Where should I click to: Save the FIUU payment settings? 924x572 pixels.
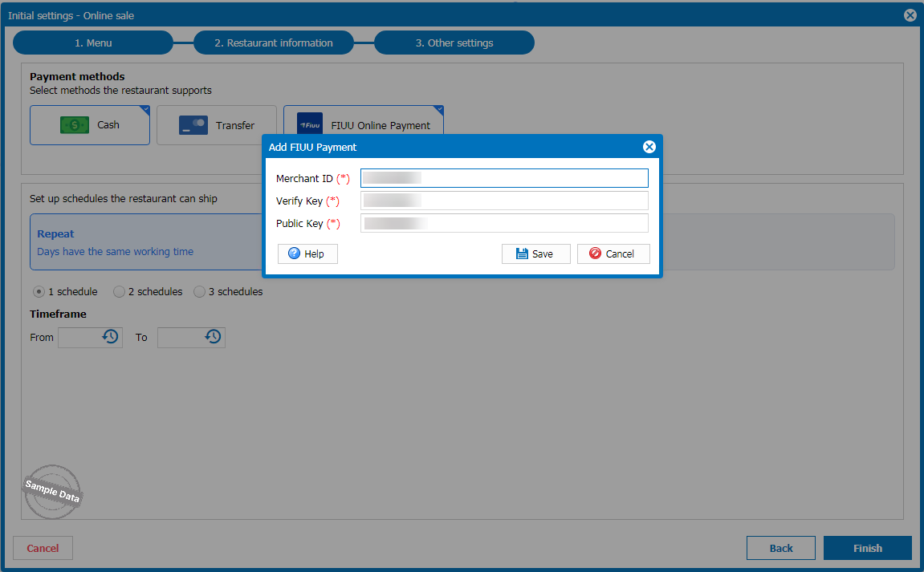[x=535, y=254]
